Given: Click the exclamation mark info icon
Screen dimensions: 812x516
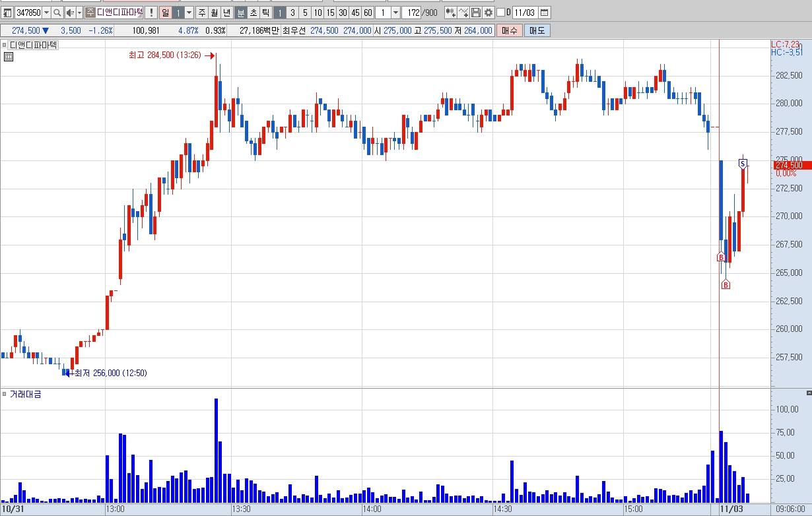Looking at the screenshot, I should 151,13.
